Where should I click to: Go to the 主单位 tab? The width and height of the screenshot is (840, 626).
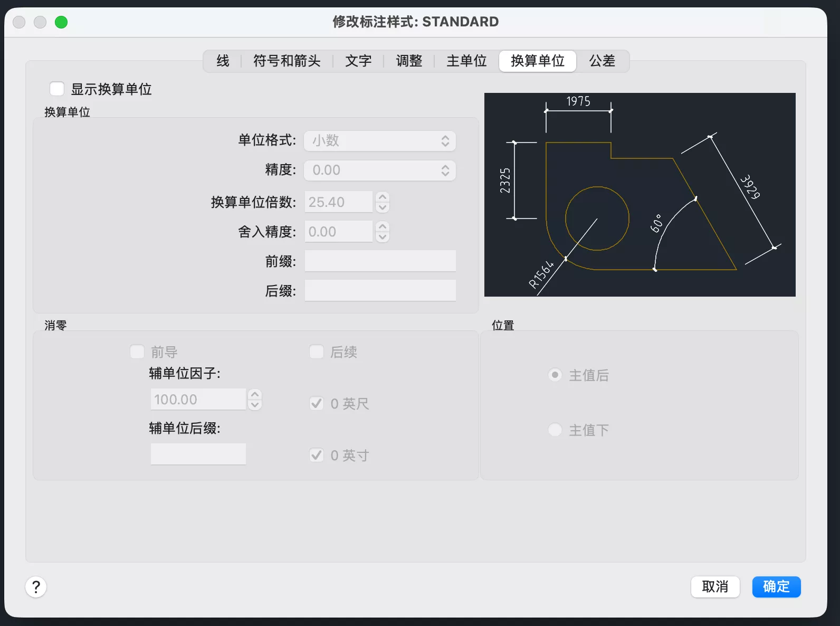(466, 61)
